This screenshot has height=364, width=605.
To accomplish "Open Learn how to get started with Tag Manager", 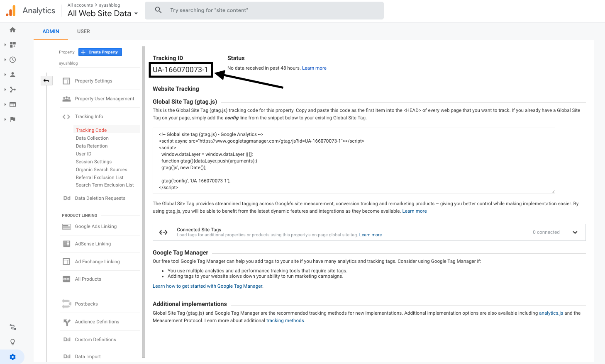I will pos(207,286).
